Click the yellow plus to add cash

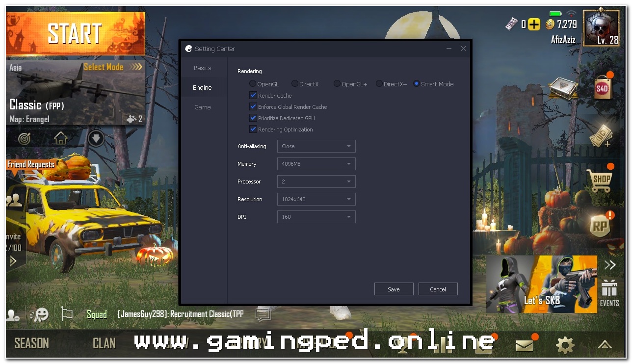534,24
